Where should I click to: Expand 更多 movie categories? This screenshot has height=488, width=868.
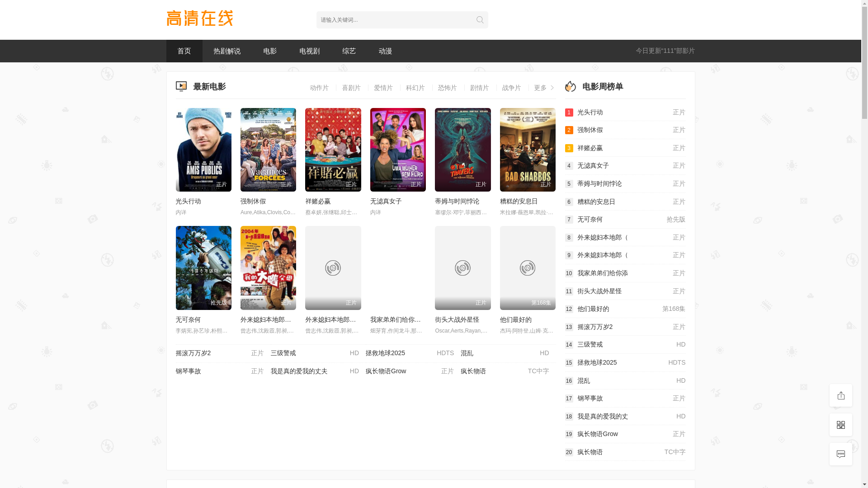coord(544,88)
